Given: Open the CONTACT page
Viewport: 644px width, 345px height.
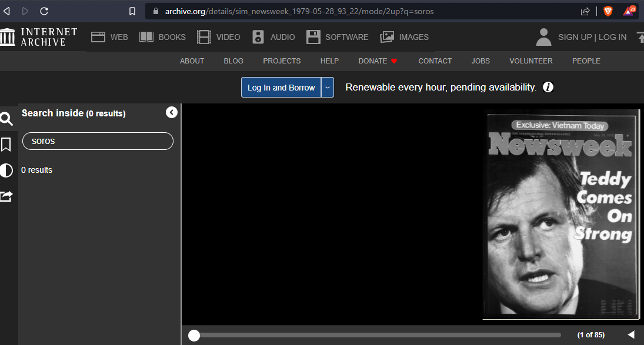Looking at the screenshot, I should pyautogui.click(x=435, y=61).
